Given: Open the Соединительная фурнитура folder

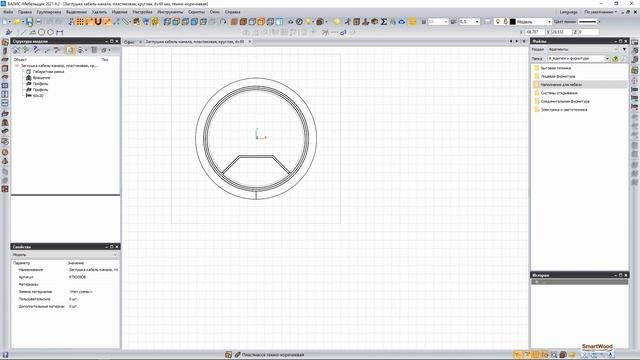Looking at the screenshot, I should (565, 101).
